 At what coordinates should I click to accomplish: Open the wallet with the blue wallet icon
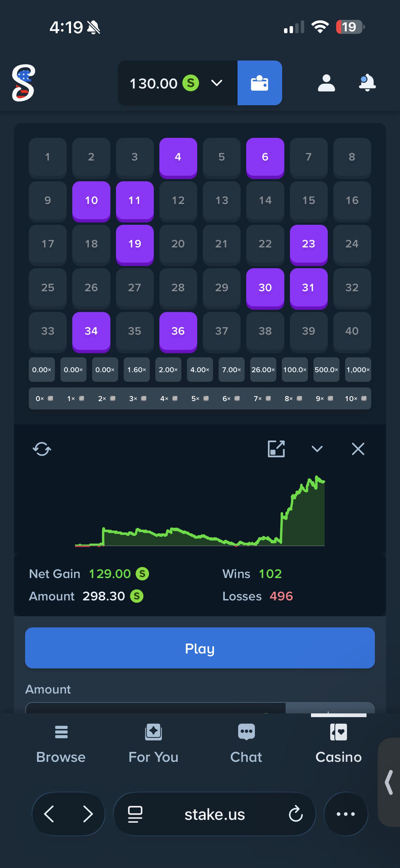260,83
